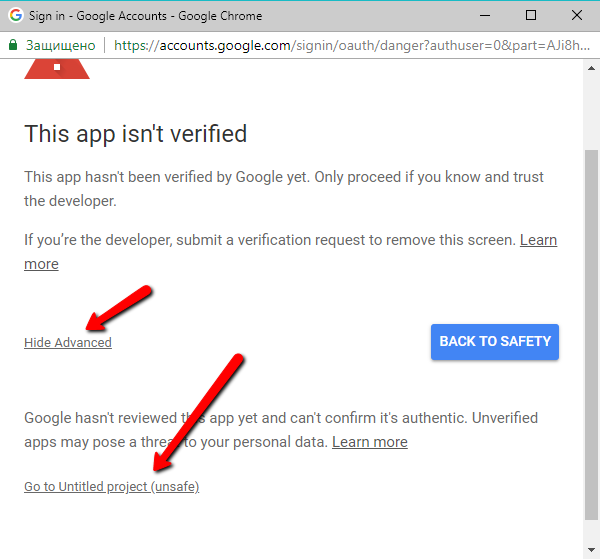Screen dimensions: 600x559
Task: Maximize the Chrome sign-in window
Action: [x=531, y=15]
